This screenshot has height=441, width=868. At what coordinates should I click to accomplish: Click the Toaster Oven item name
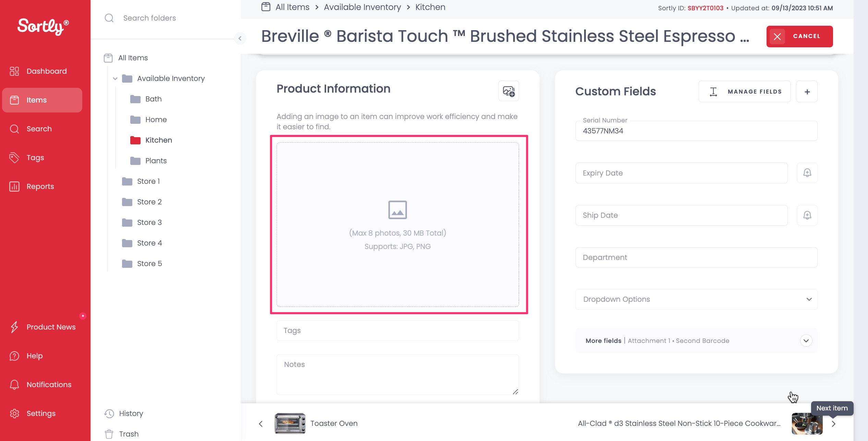pos(334,423)
